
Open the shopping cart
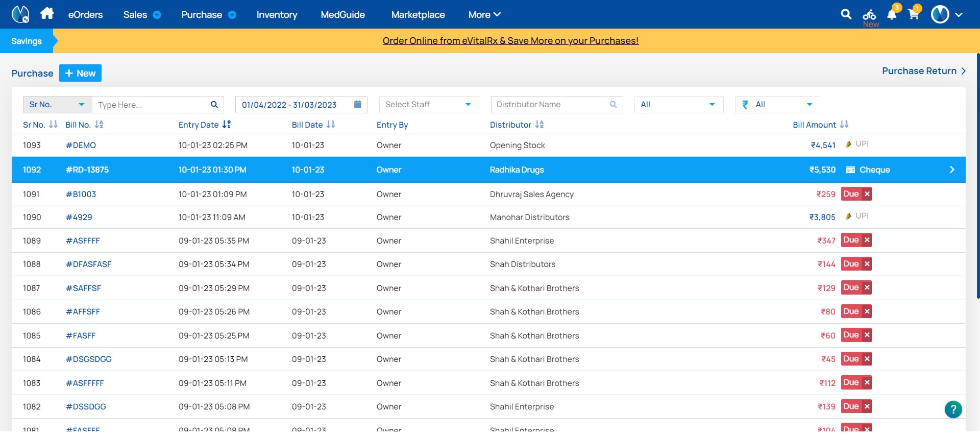[914, 14]
